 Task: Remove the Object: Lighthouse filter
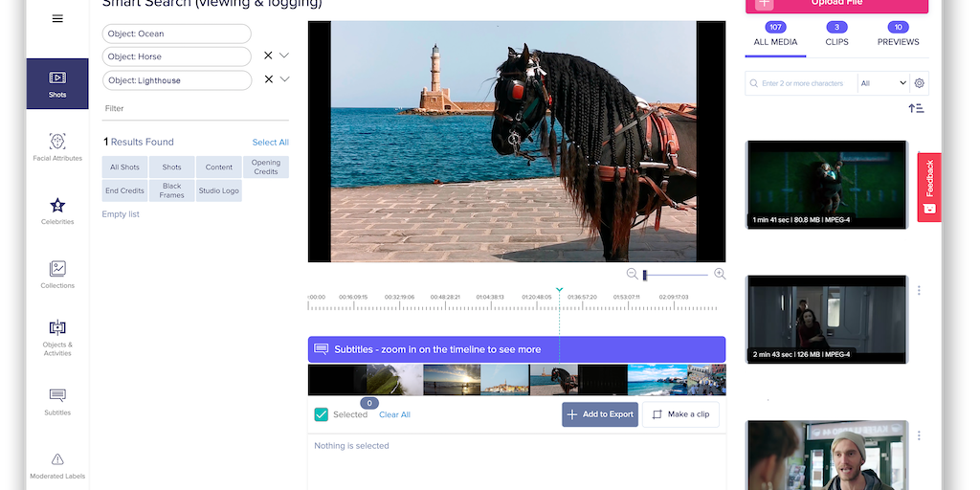(x=269, y=79)
